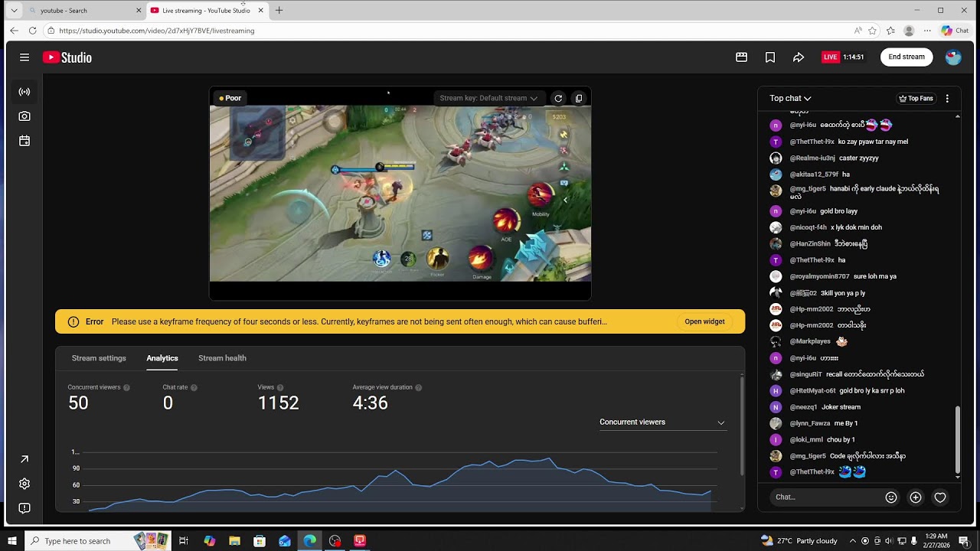Click the browser back arrow
Viewport: 980px width, 551px height.
[x=14, y=31]
